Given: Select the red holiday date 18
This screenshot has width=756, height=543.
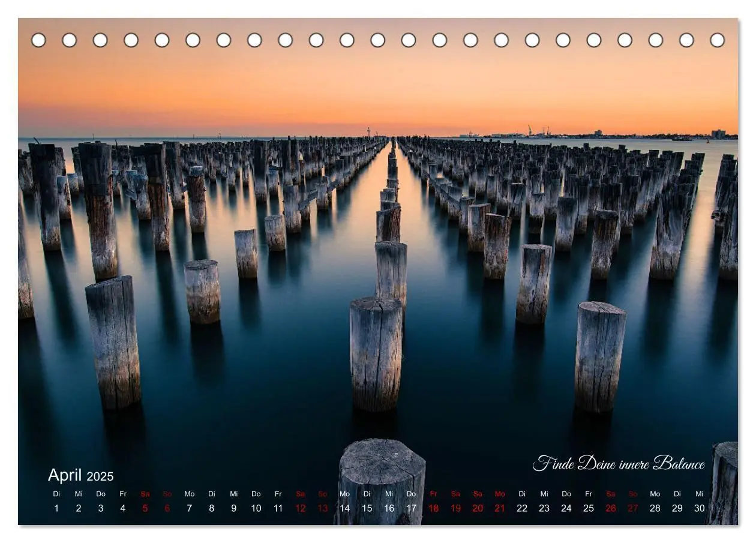Looking at the screenshot, I should coord(433,508).
